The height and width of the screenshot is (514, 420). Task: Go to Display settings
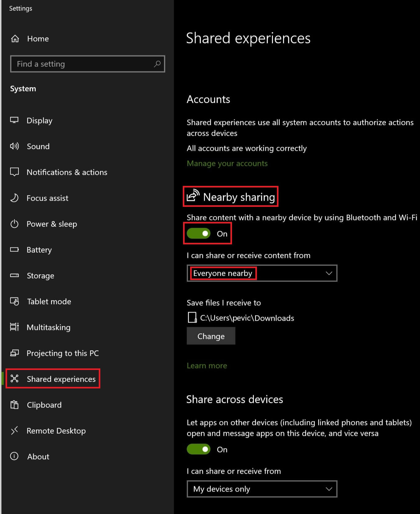[x=39, y=121]
